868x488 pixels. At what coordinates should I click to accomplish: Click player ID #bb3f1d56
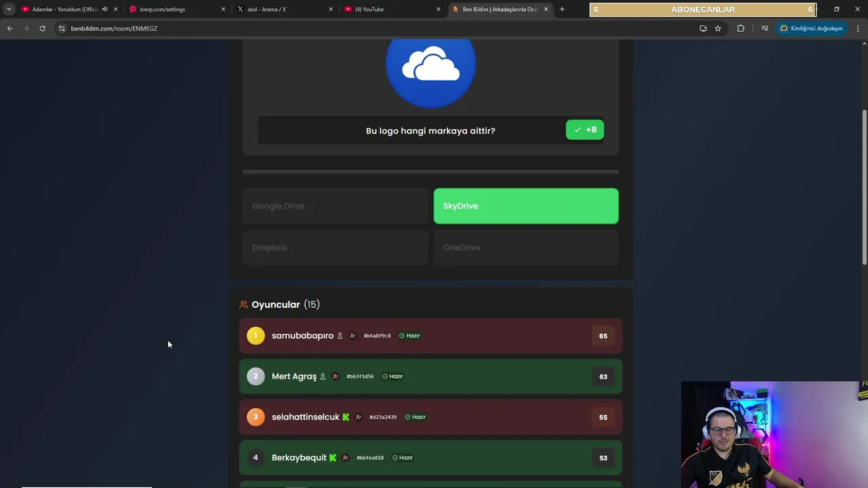click(x=360, y=377)
